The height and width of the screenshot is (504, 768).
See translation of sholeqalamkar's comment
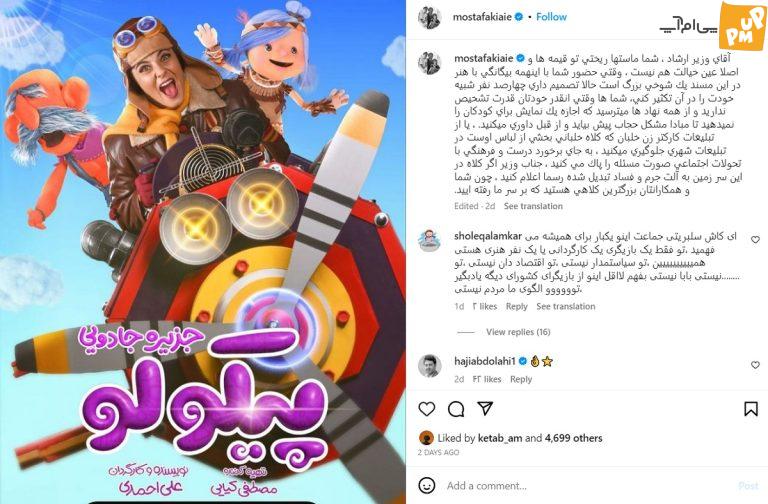click(566, 307)
